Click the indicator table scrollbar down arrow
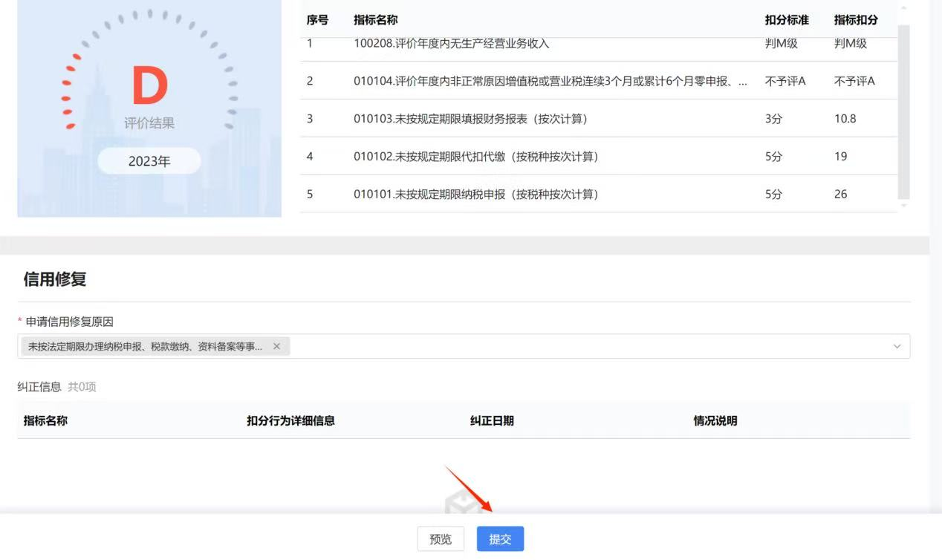This screenshot has height=560, width=942. (903, 206)
